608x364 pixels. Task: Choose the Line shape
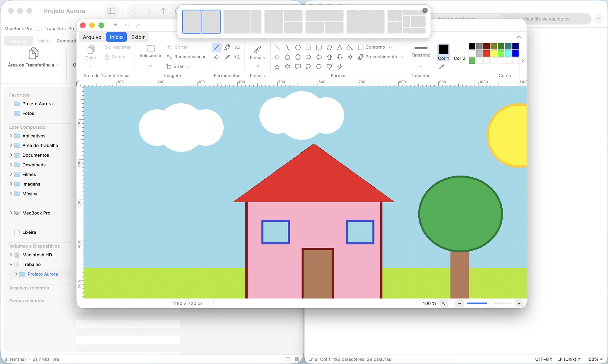tap(277, 47)
